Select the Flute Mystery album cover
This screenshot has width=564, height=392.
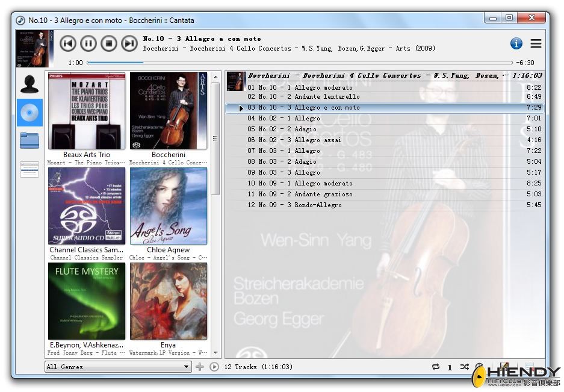[x=87, y=301]
